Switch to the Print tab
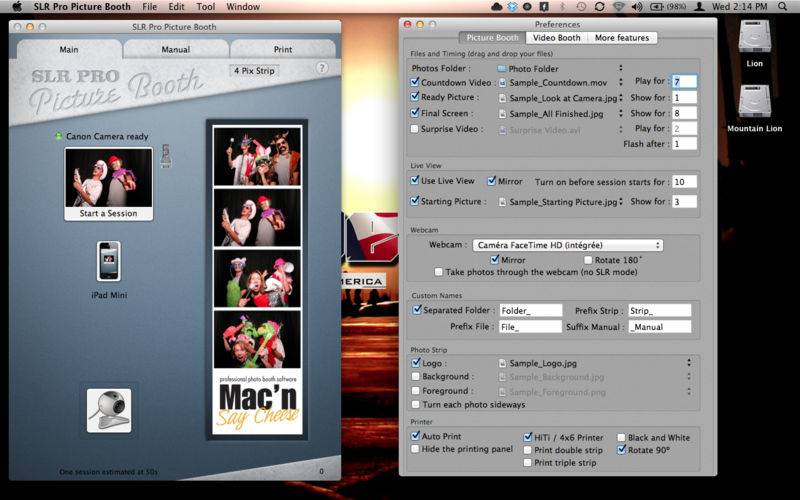The height and width of the screenshot is (500, 800). pyautogui.click(x=283, y=49)
